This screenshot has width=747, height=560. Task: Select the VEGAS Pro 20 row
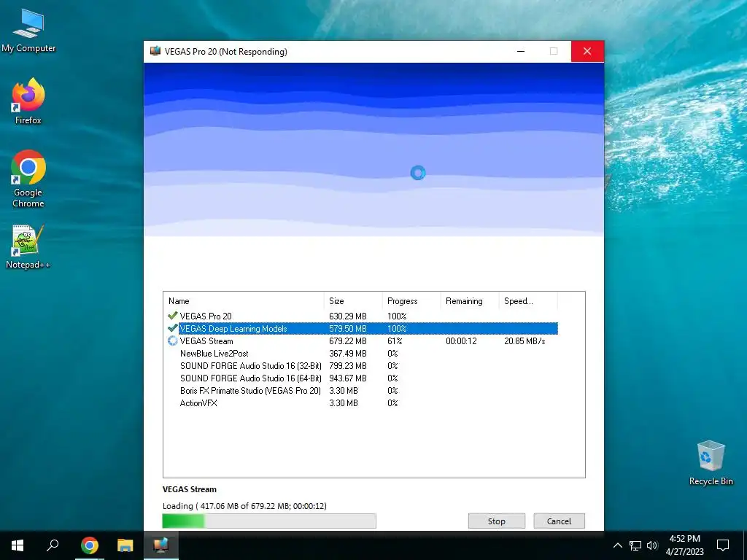pyautogui.click(x=362, y=316)
